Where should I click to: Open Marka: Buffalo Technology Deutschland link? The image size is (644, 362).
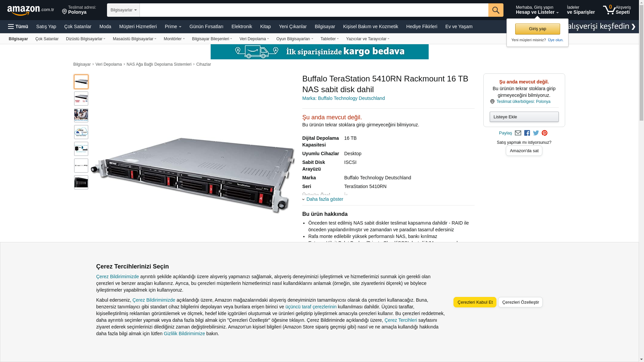click(343, 98)
